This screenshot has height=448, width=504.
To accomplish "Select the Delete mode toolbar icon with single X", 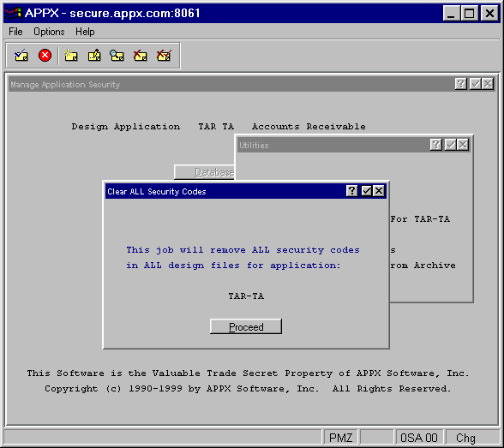I will click(141, 56).
